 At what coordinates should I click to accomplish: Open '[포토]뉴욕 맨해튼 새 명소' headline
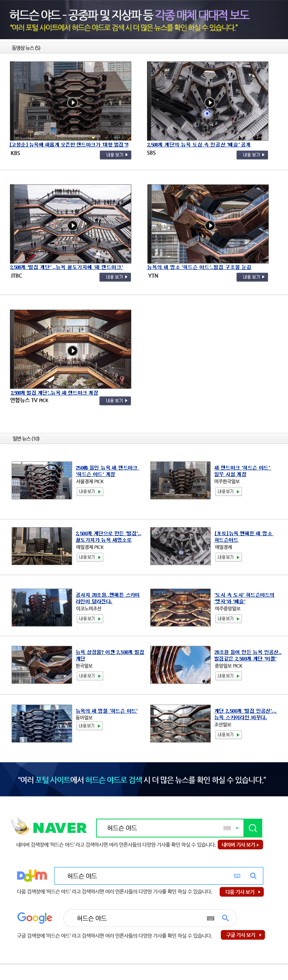pos(244,537)
